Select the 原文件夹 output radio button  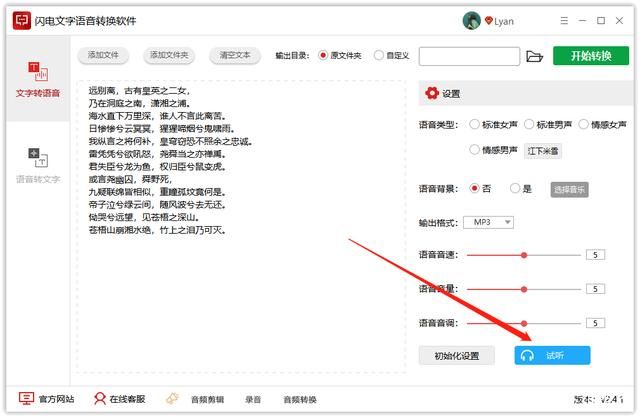pos(323,55)
